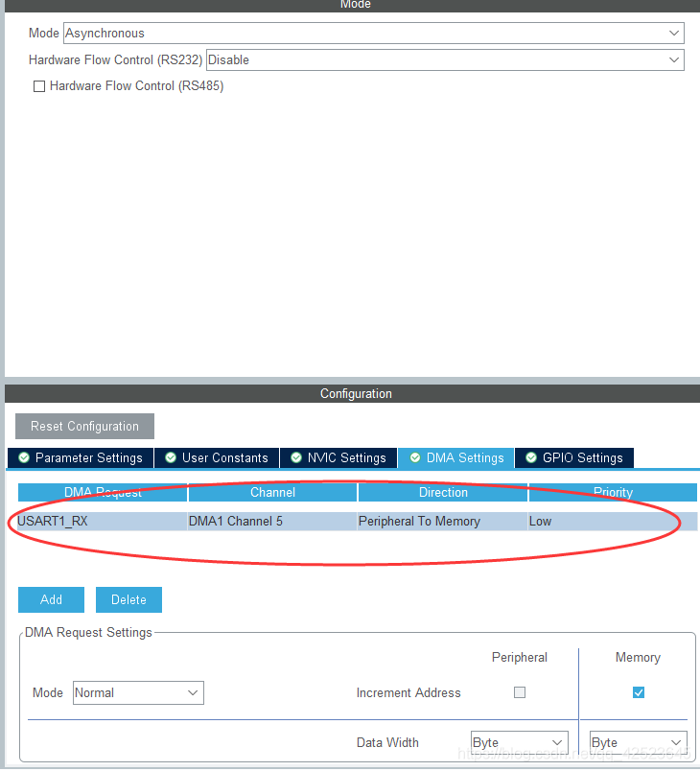Open DMA Mode Normal dropdown
Screen dimensions: 700x771
[x=138, y=692]
